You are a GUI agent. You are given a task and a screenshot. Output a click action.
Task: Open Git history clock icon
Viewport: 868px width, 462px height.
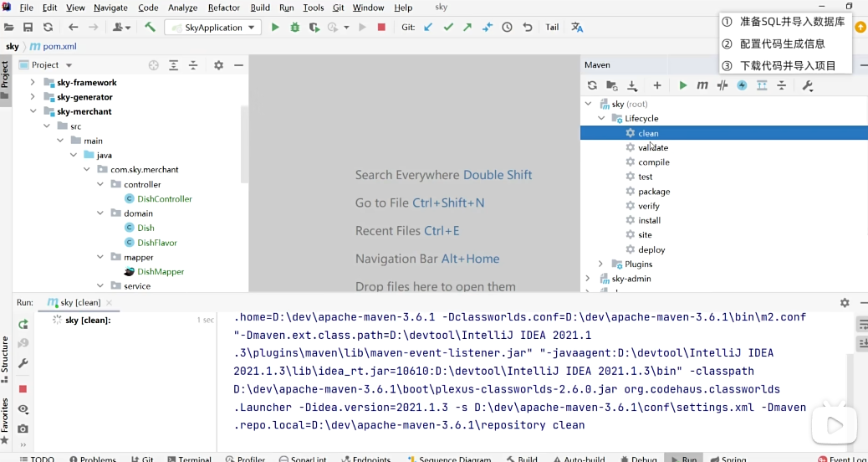point(507,27)
